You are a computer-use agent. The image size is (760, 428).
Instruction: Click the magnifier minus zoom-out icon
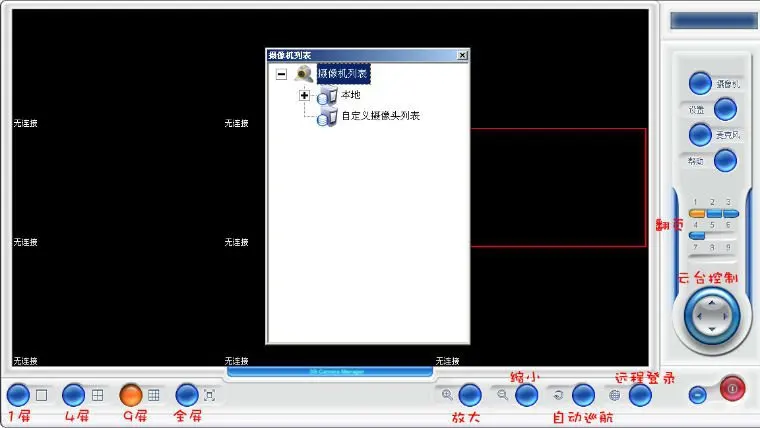click(503, 395)
